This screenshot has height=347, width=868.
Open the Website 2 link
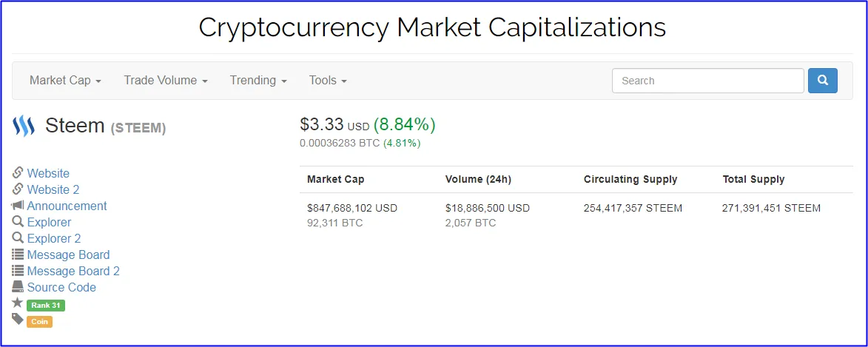pos(53,190)
